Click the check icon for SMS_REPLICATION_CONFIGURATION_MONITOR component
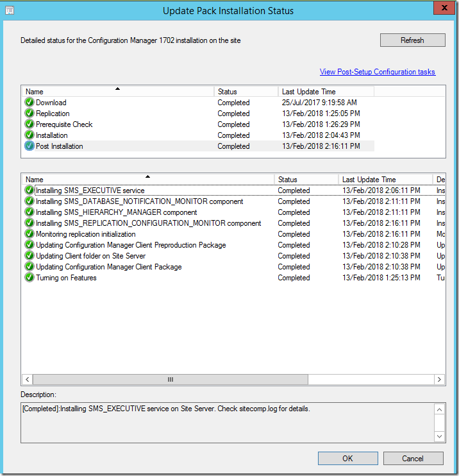This screenshot has width=459, height=476. (29, 223)
